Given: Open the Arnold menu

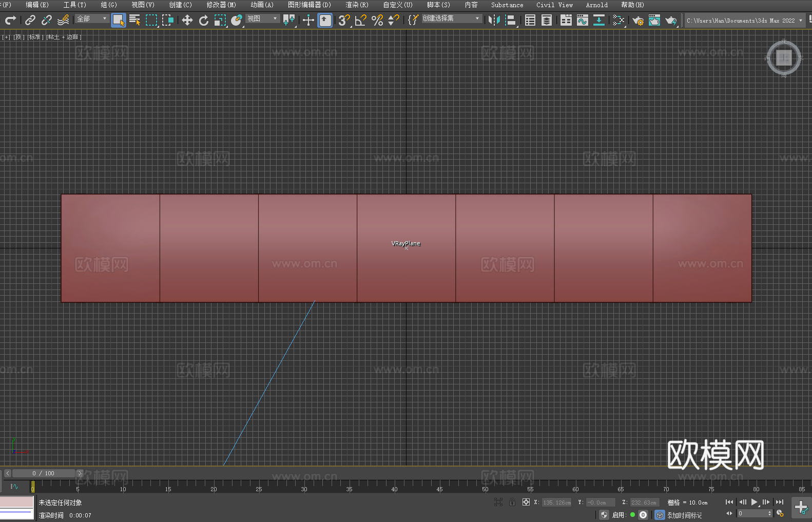Looking at the screenshot, I should click(x=596, y=5).
